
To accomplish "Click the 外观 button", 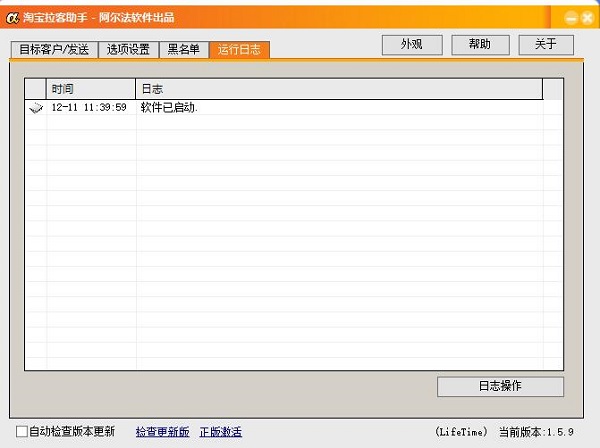I will (x=412, y=45).
